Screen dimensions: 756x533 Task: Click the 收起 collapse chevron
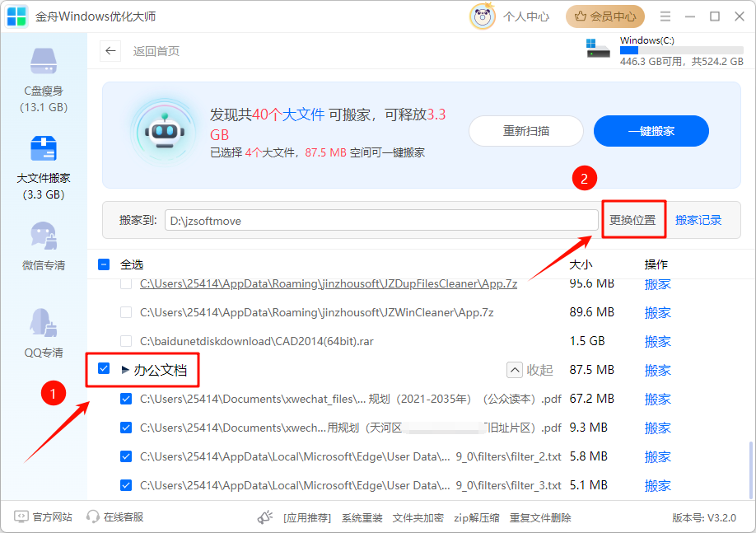pos(515,371)
